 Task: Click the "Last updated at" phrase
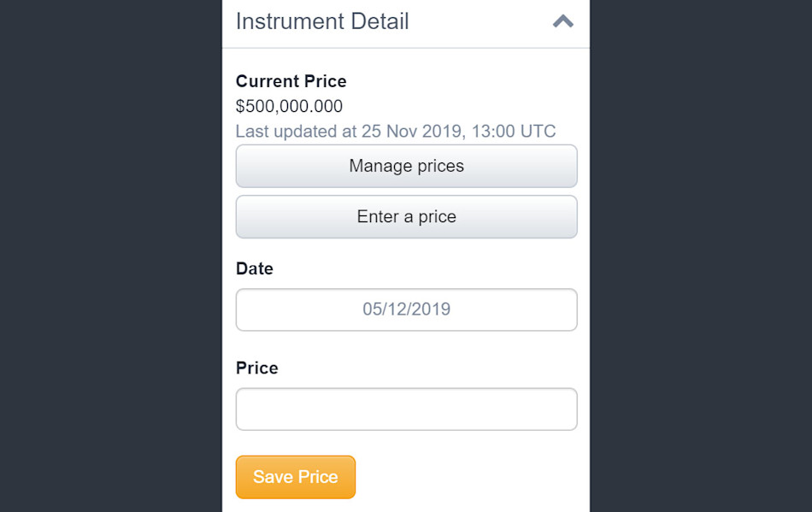pyautogui.click(x=296, y=132)
